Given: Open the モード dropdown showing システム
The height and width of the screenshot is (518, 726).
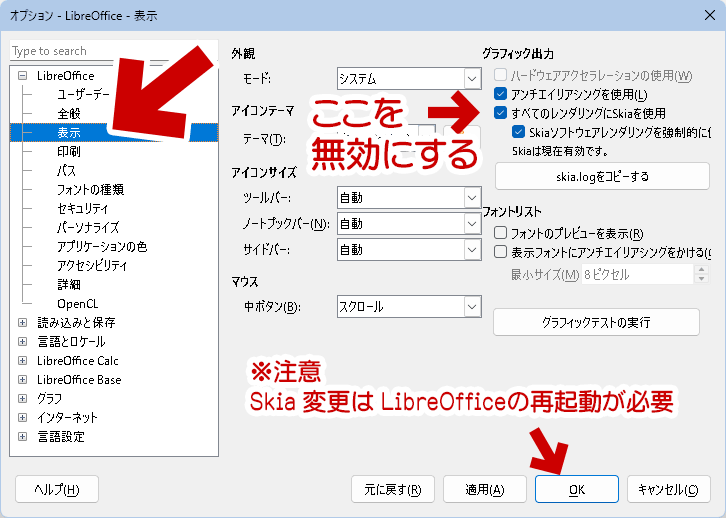Looking at the screenshot, I should [x=409, y=79].
